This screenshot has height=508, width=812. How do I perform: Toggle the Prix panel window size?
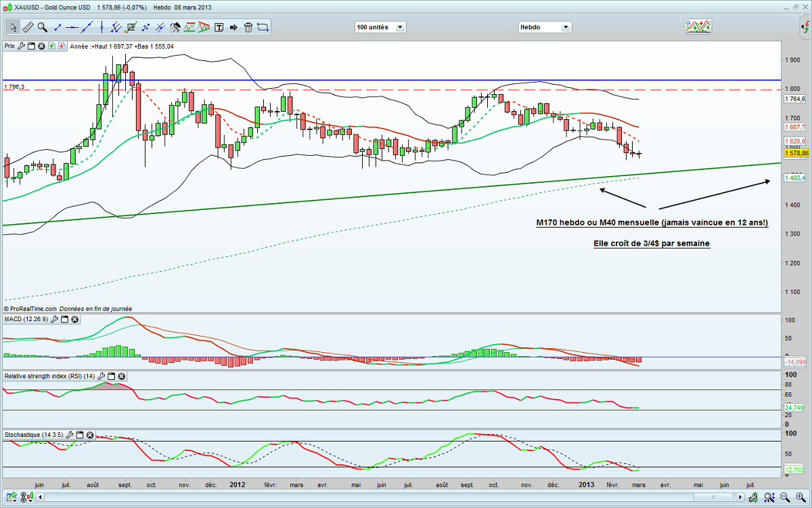31,46
